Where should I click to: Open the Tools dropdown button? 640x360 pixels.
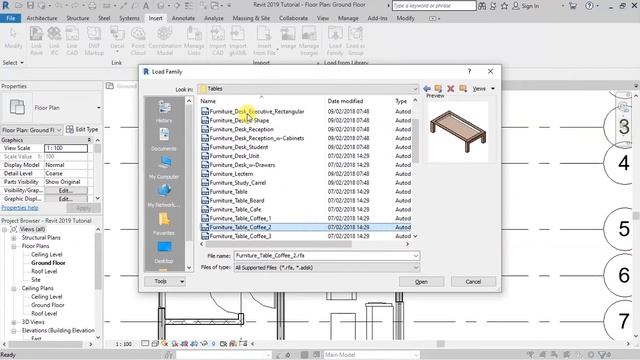coord(165,281)
